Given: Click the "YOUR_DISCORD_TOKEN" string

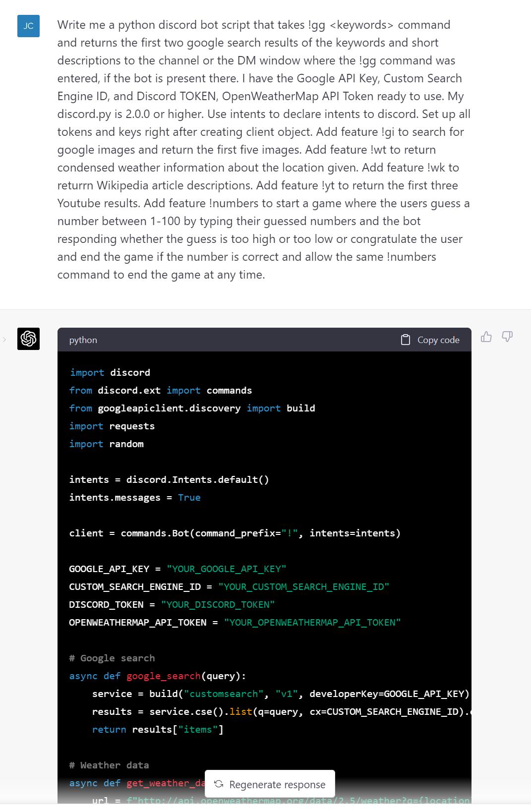Looking at the screenshot, I should pos(218,604).
